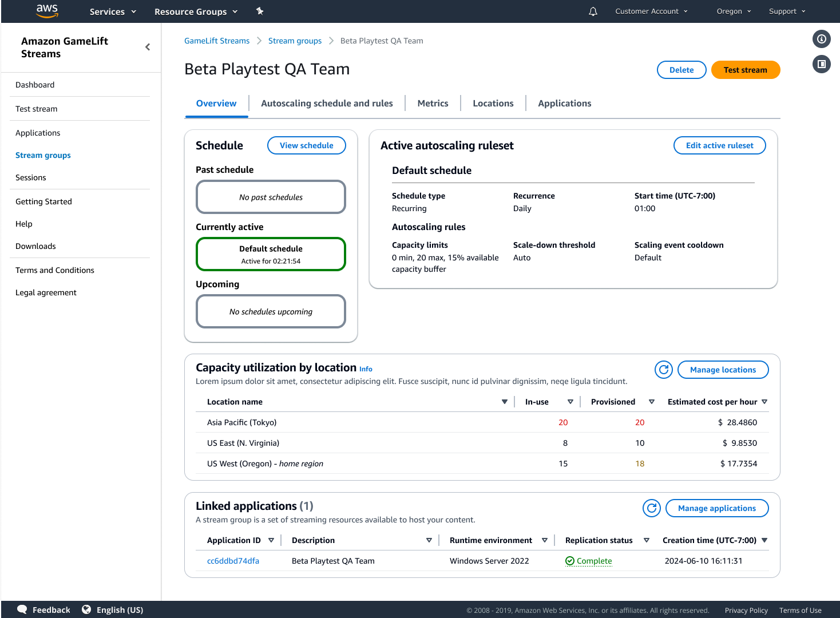The height and width of the screenshot is (618, 840).
Task: Open the Customer Account dropdown
Action: (x=652, y=11)
